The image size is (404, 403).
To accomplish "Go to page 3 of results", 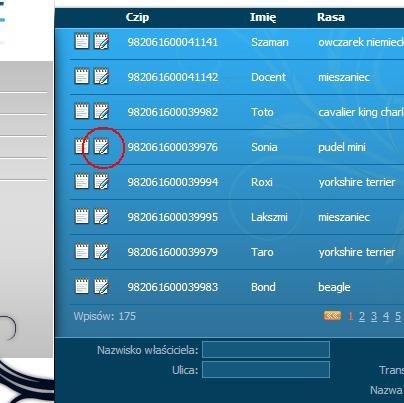I will [374, 316].
